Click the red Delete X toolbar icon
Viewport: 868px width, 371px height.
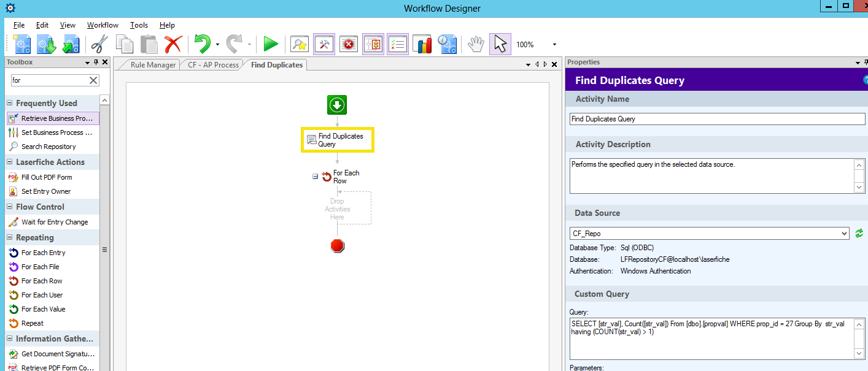click(x=173, y=44)
